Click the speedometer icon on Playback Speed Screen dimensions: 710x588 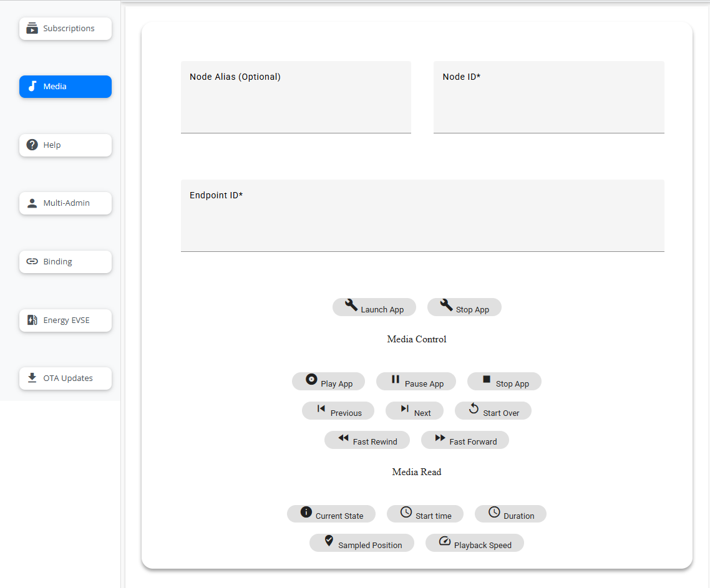[445, 541]
